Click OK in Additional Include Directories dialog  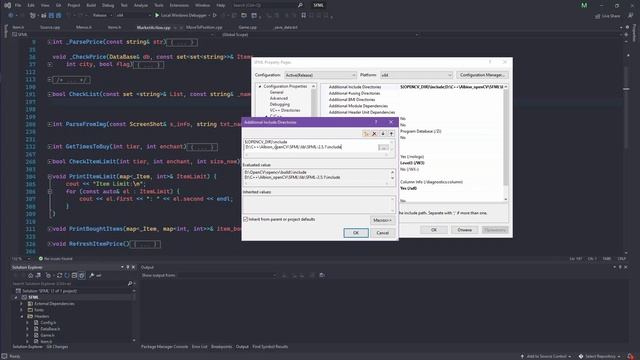click(x=356, y=233)
